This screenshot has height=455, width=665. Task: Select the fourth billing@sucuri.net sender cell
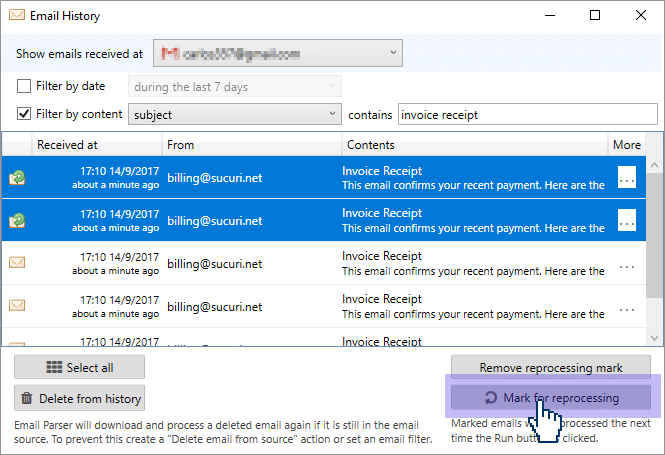[215, 307]
